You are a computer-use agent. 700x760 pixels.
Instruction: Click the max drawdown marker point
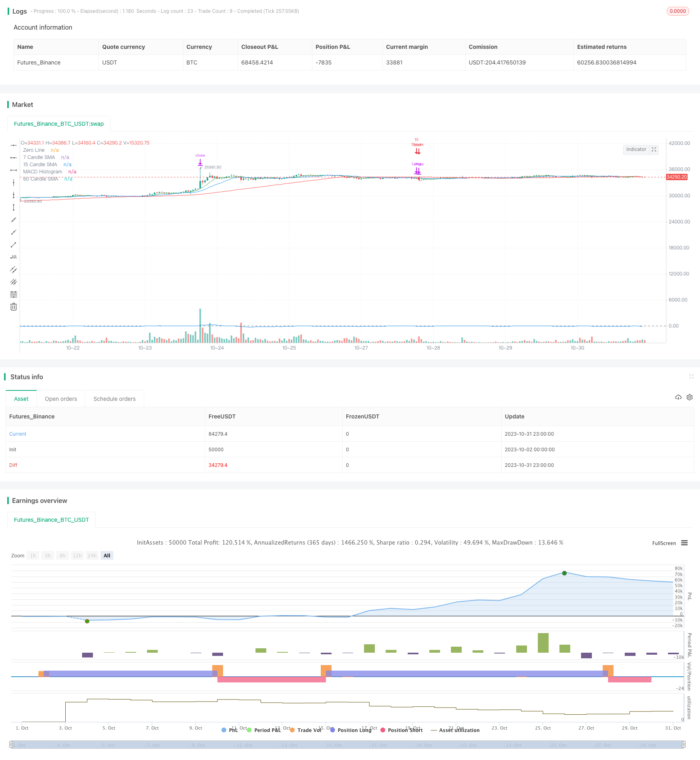87,621
